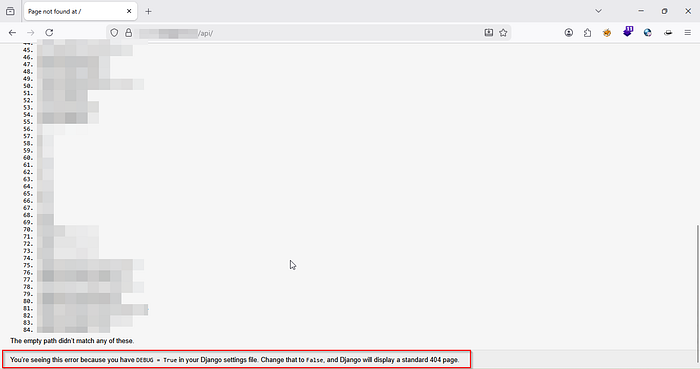Restore down the Firefox window
Viewport: 700px width, 369px height.
[664, 11]
